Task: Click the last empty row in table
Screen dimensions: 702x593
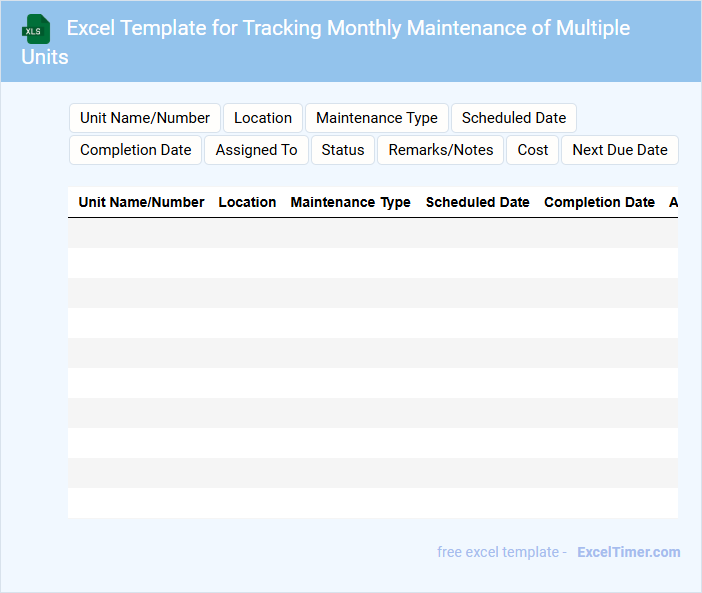Action: (x=373, y=503)
